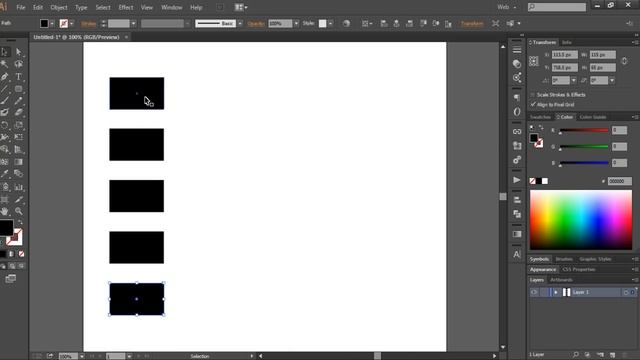Select the Selection tool (black arrow)

[4, 52]
